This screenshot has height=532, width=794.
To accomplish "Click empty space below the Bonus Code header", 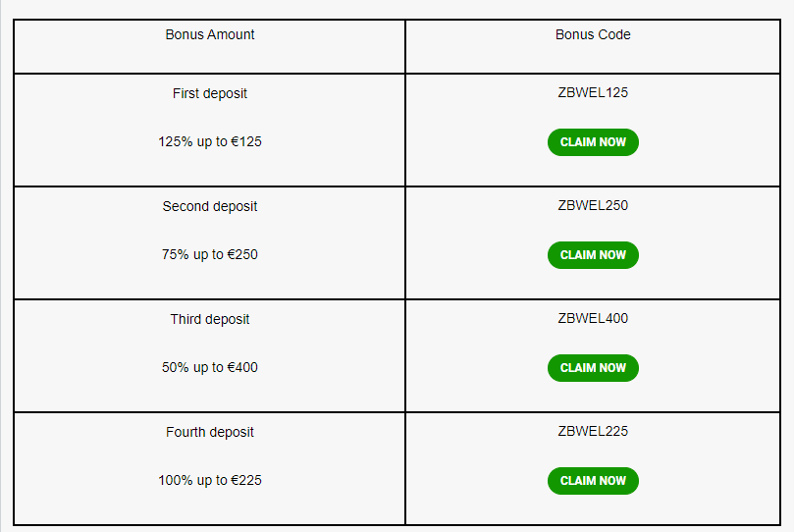I will (593, 58).
